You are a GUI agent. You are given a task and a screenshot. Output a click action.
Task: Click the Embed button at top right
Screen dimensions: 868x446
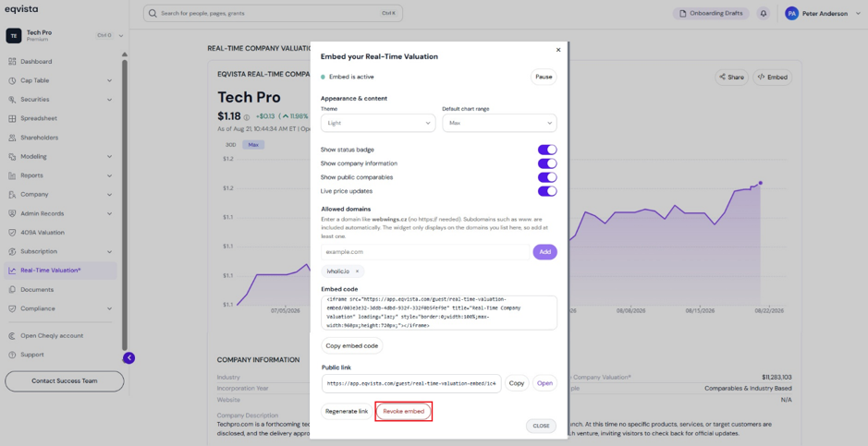click(772, 78)
